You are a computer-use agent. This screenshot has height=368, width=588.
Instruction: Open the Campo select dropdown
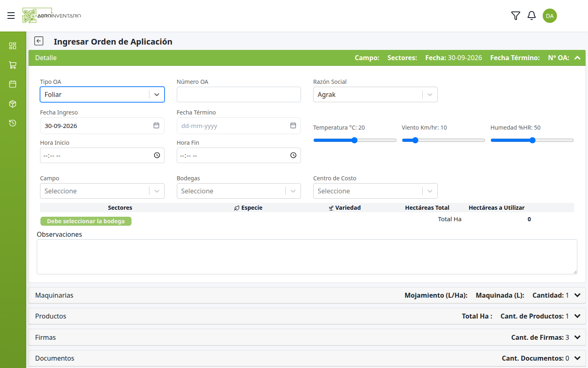(x=102, y=191)
